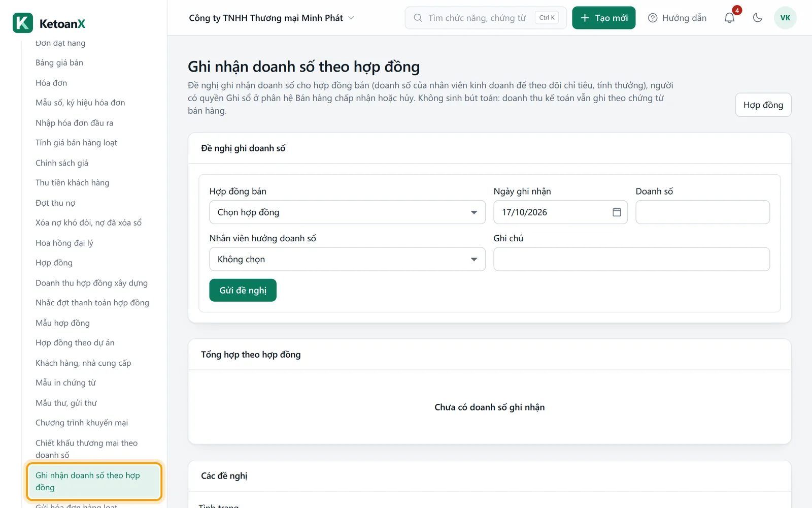Open Hợp đồng in sidebar
812x508 pixels.
[x=54, y=263]
